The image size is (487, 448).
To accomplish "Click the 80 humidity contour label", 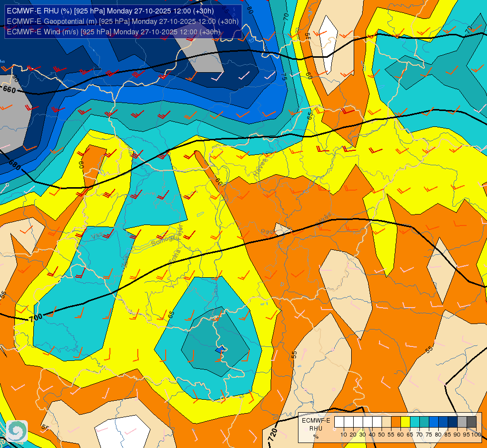I will 249,10.
